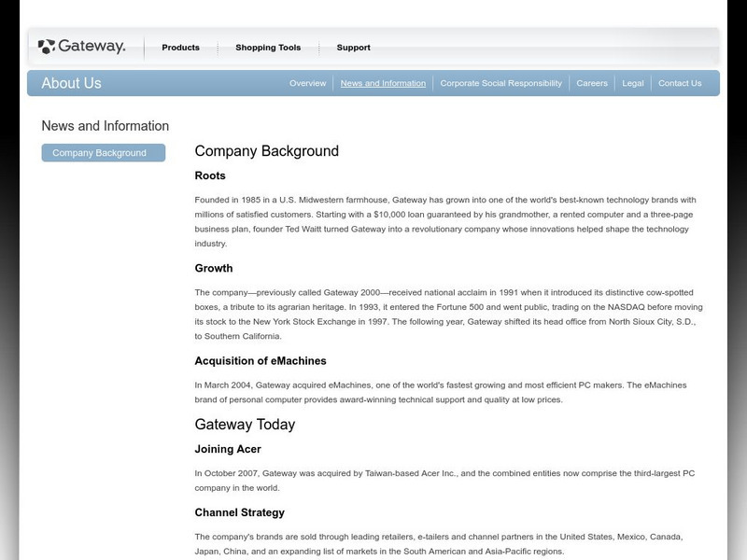Click paragraph starting 'The company's brands are sold'
Screen dimensions: 747x560
[x=439, y=544]
